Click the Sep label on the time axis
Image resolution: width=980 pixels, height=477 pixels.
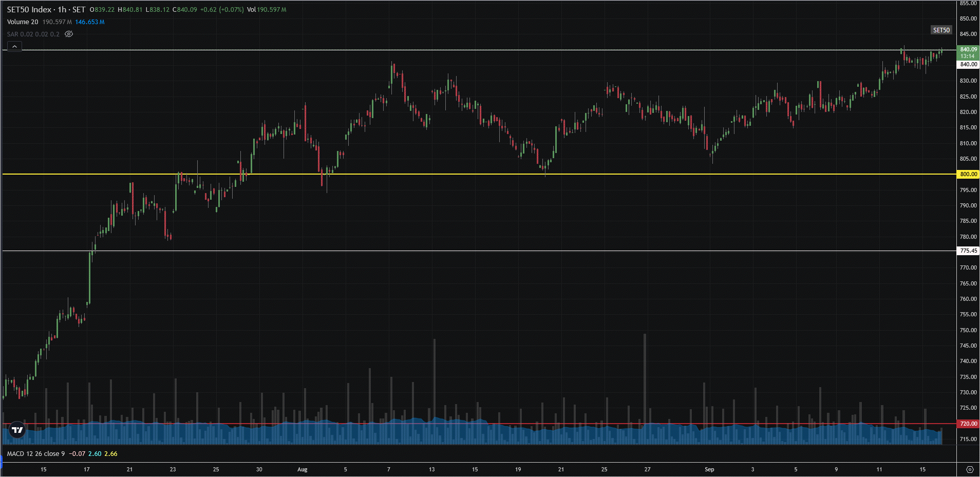coord(709,469)
